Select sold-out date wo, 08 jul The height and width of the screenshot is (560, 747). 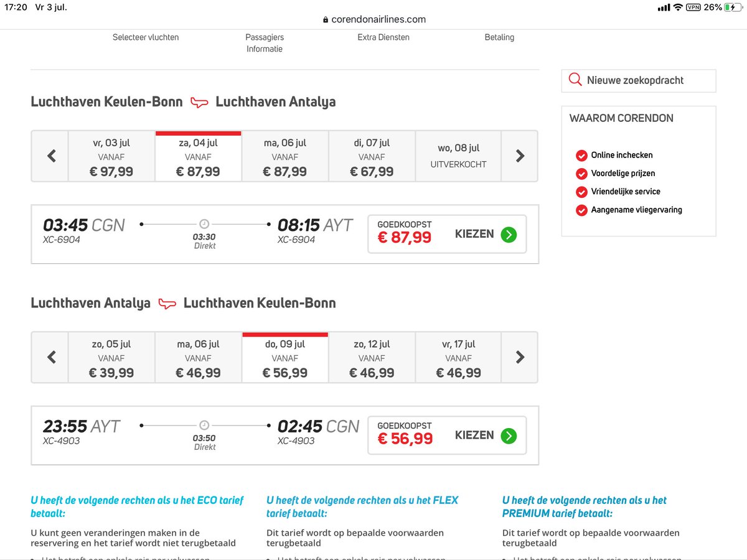point(459,156)
